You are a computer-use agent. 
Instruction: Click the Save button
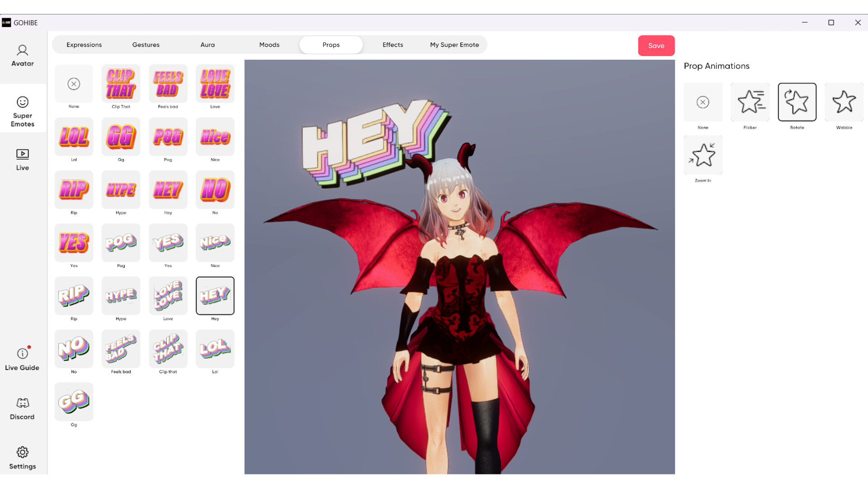click(656, 45)
